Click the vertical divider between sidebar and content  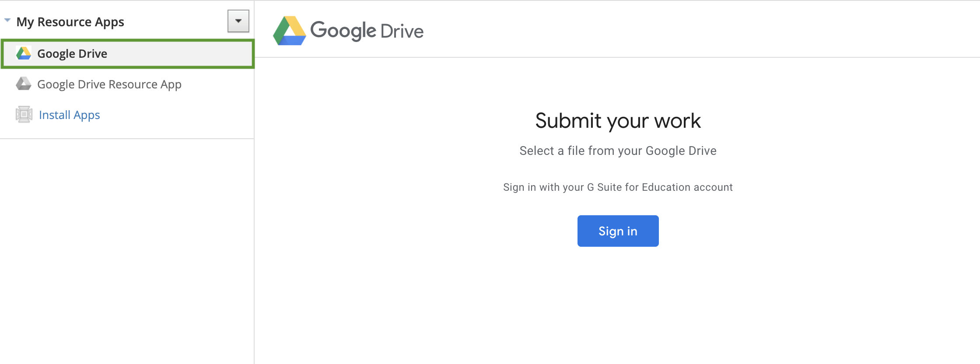click(254, 219)
